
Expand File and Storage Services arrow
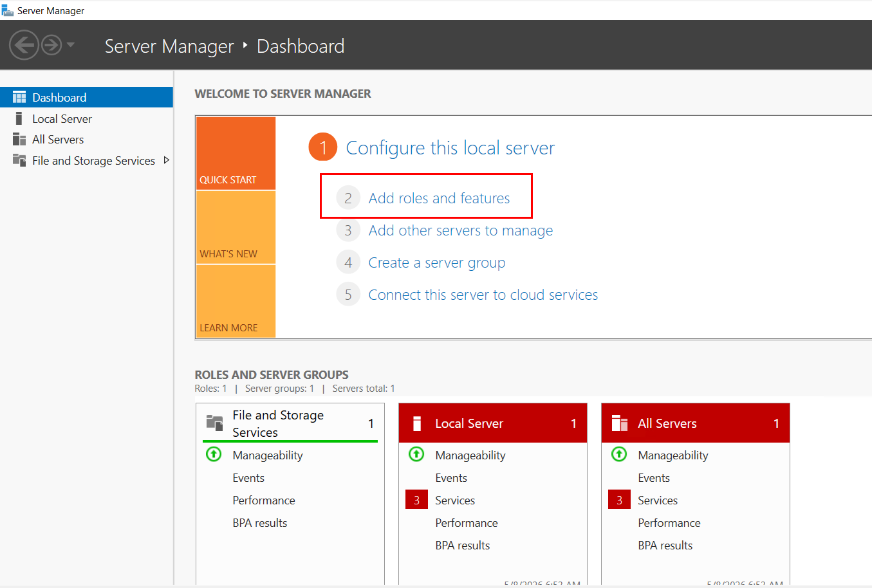point(167,160)
